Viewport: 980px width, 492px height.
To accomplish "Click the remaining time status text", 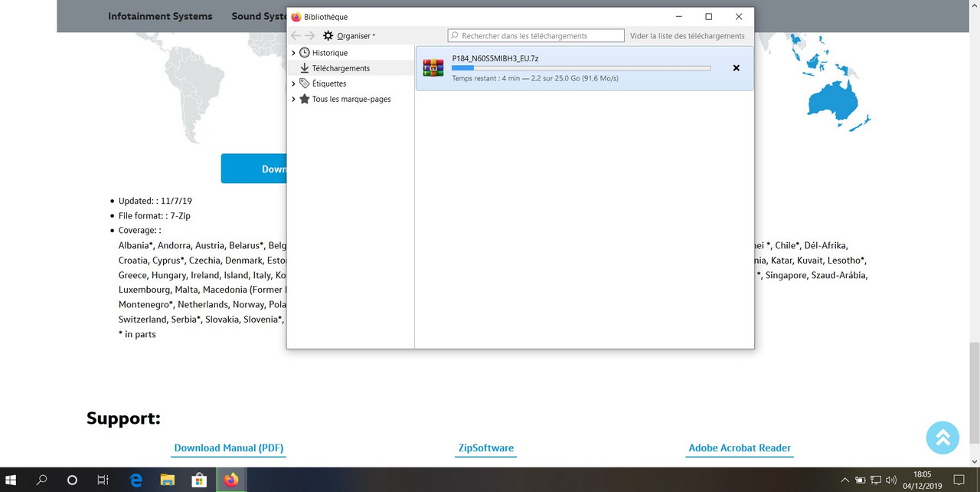I will click(535, 78).
